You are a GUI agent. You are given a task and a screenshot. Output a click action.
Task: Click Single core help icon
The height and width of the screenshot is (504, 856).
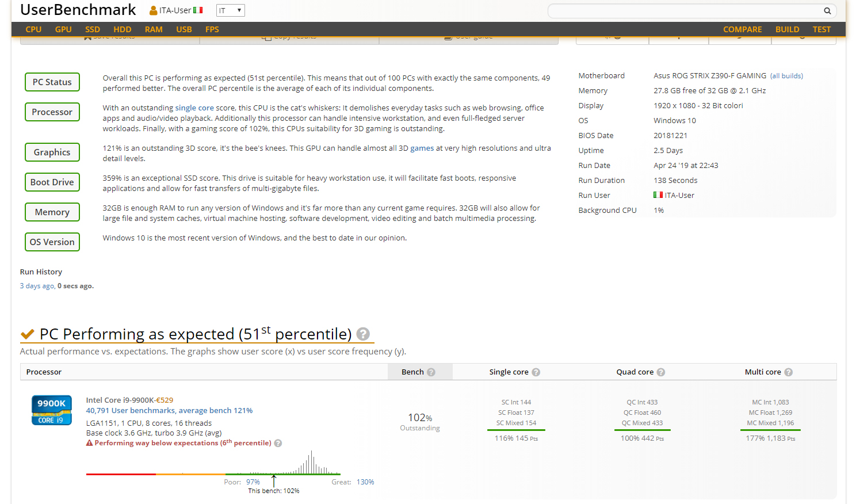pyautogui.click(x=536, y=372)
